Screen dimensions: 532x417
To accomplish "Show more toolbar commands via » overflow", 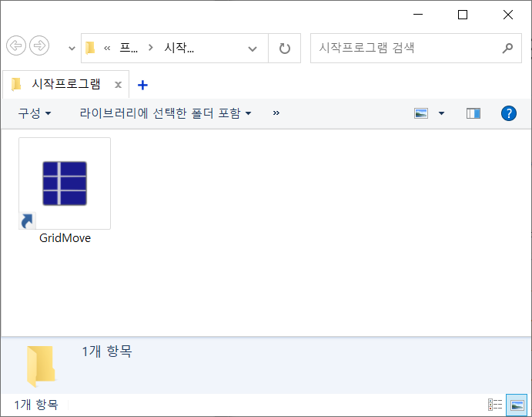I will (x=276, y=113).
